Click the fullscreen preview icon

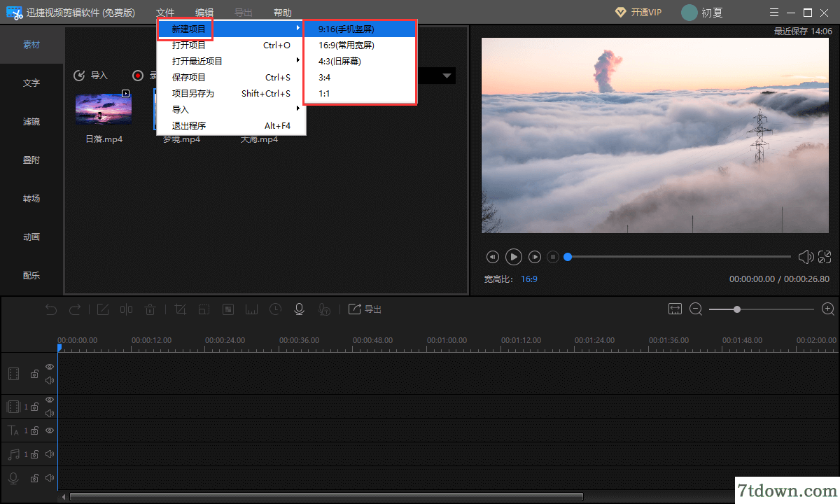coord(825,257)
